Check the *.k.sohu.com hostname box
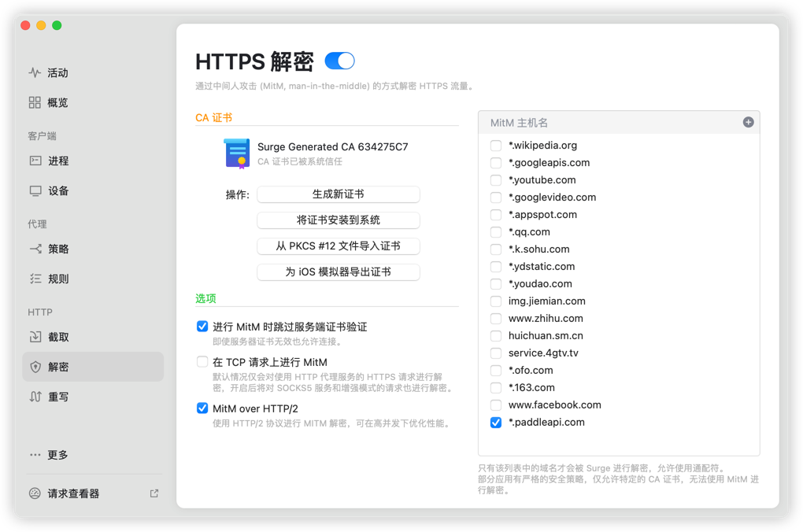803x532 pixels. (496, 249)
